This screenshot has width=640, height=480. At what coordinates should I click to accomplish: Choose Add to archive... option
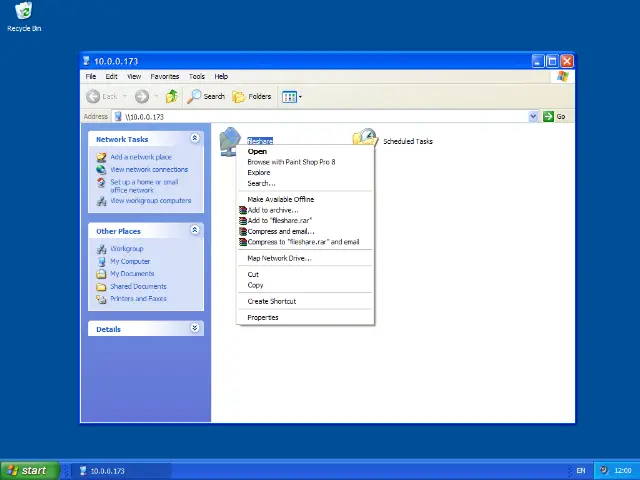click(x=305, y=210)
